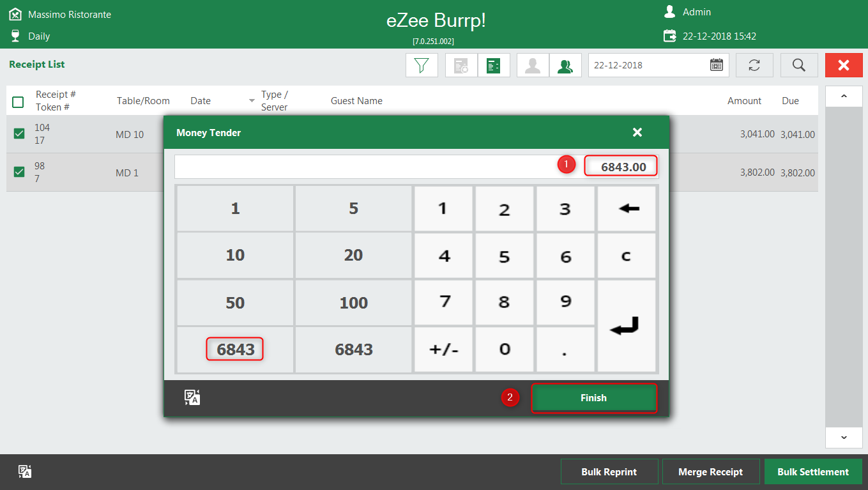The width and height of the screenshot is (868, 490).
Task: Select the quick amount 50 button
Action: (x=235, y=302)
